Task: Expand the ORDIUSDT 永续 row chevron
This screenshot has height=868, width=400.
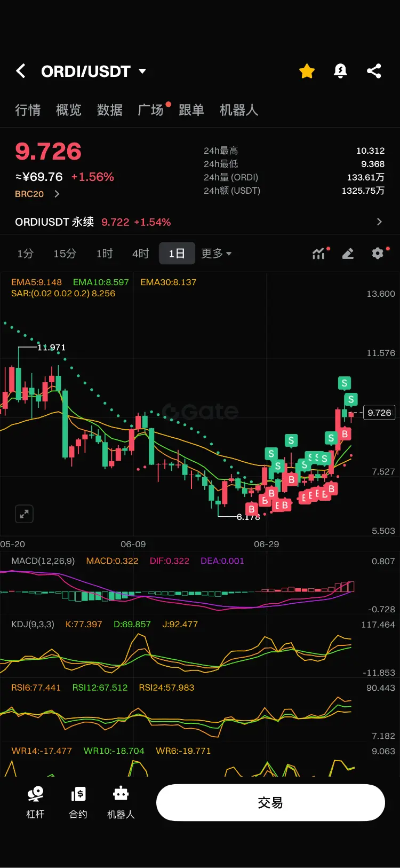Action: coord(379,222)
